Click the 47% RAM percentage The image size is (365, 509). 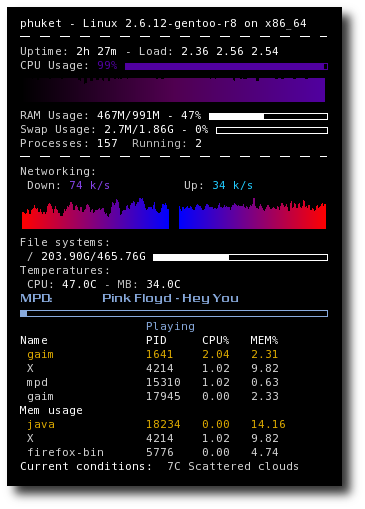tap(191, 115)
